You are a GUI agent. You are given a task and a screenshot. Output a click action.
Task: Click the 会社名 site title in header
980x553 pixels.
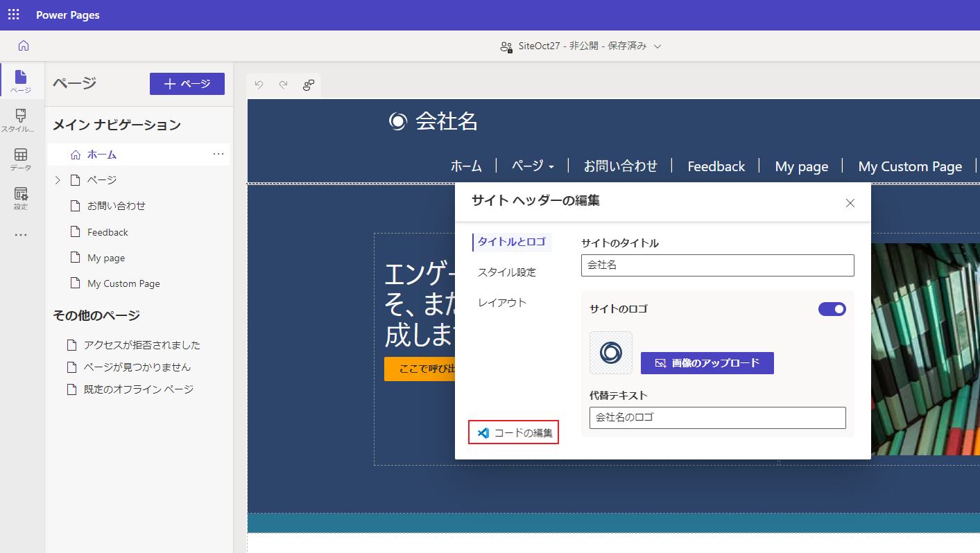click(x=447, y=121)
